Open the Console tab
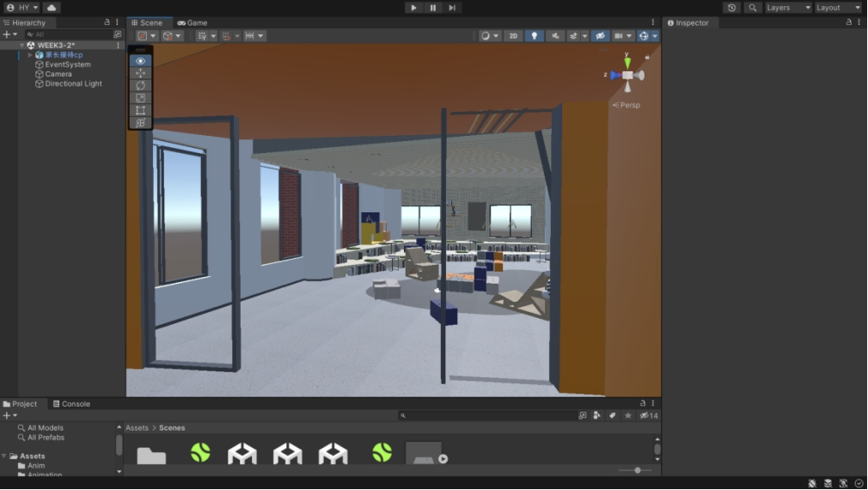The height and width of the screenshot is (490, 868). click(70, 404)
